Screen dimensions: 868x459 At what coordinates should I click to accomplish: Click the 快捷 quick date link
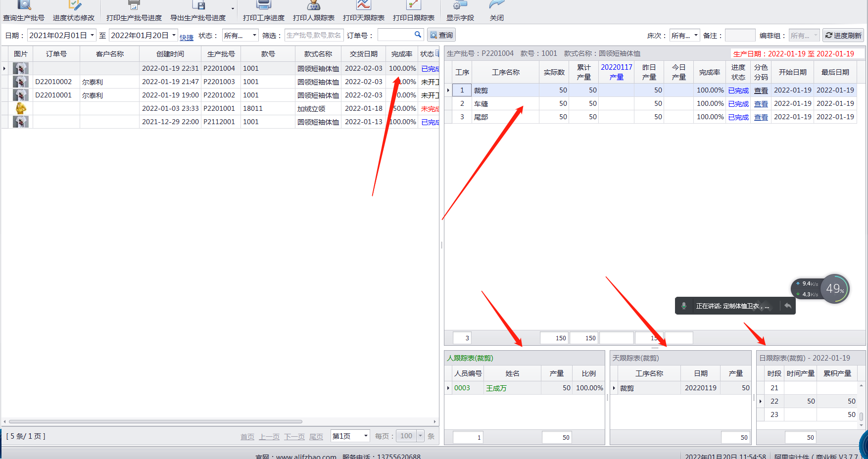click(187, 37)
